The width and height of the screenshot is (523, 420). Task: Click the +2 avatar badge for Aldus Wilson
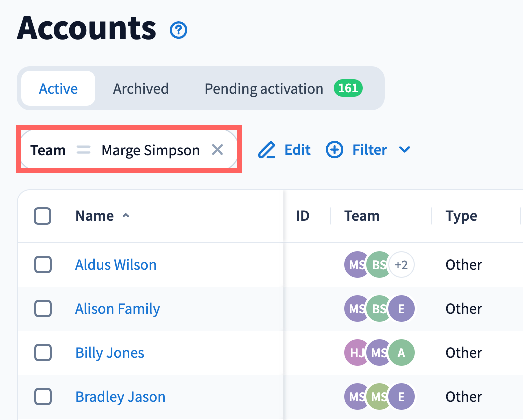pyautogui.click(x=401, y=265)
